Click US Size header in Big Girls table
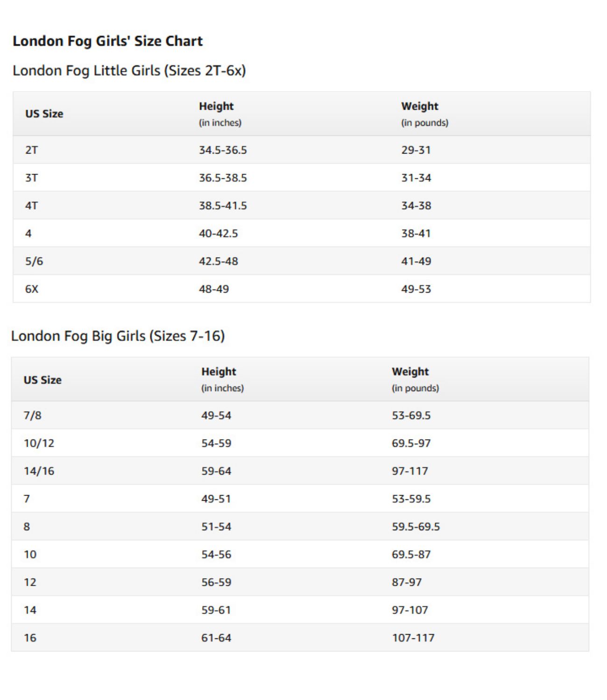The image size is (607, 700). (x=42, y=380)
